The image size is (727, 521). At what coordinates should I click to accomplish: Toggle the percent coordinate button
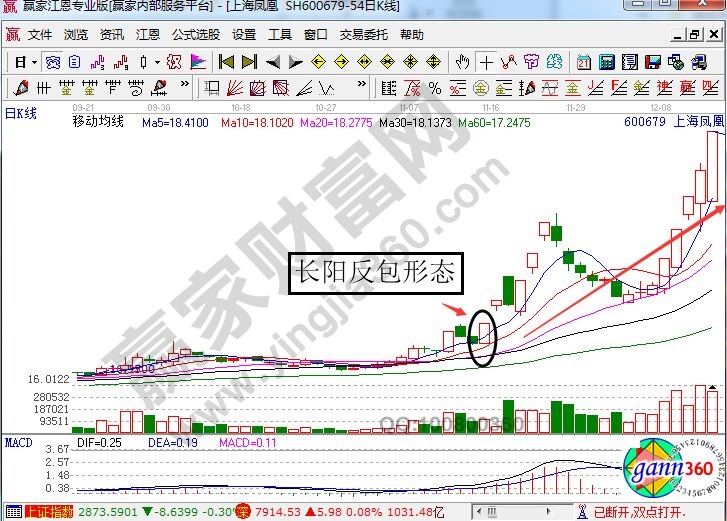pyautogui.click(x=435, y=88)
